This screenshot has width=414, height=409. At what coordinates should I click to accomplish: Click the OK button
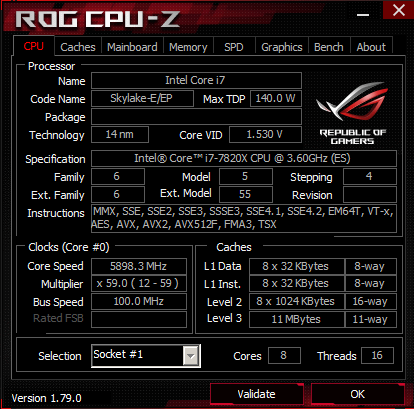coord(358,394)
